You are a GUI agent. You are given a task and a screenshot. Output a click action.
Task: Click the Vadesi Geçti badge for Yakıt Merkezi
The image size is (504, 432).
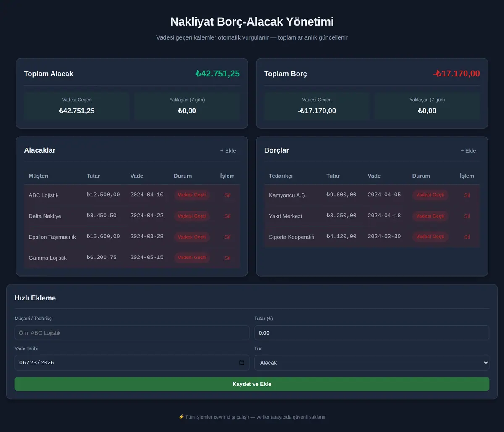(430, 216)
